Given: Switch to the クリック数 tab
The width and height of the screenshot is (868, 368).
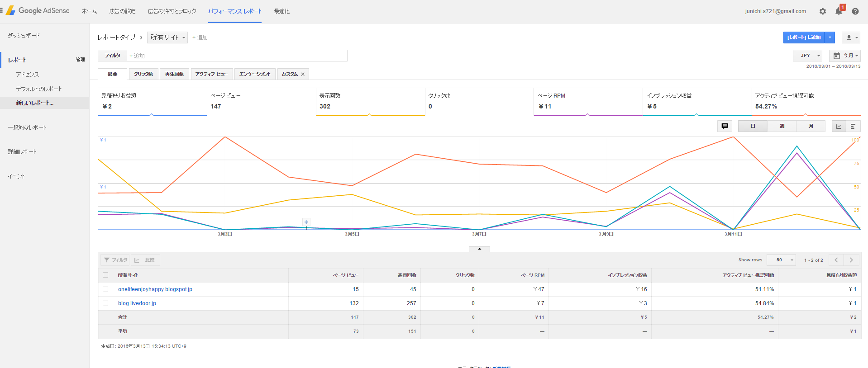Looking at the screenshot, I should [143, 74].
